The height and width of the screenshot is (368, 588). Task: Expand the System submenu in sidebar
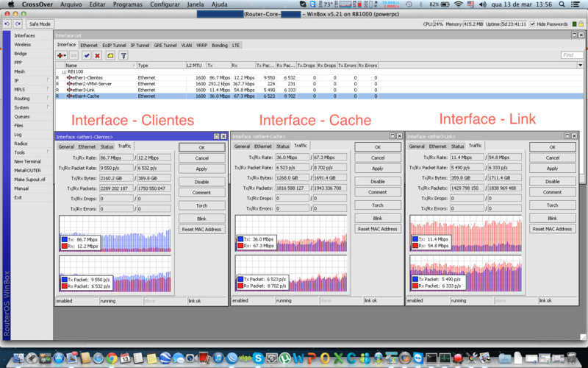click(48, 107)
